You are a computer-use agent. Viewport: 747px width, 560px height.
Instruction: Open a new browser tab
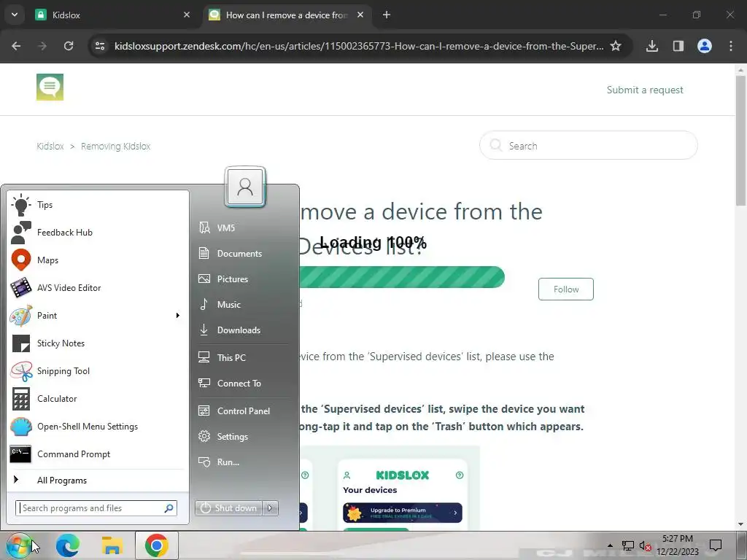click(x=387, y=15)
